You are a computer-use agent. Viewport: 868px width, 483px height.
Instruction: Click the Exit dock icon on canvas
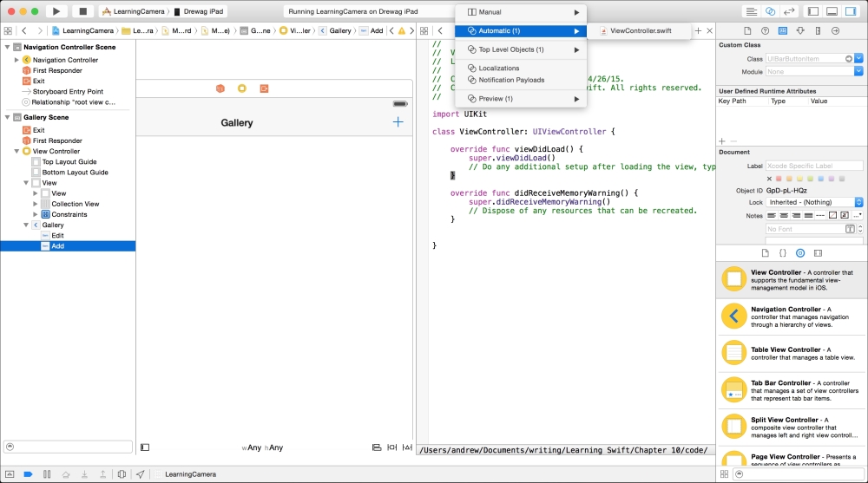click(264, 88)
